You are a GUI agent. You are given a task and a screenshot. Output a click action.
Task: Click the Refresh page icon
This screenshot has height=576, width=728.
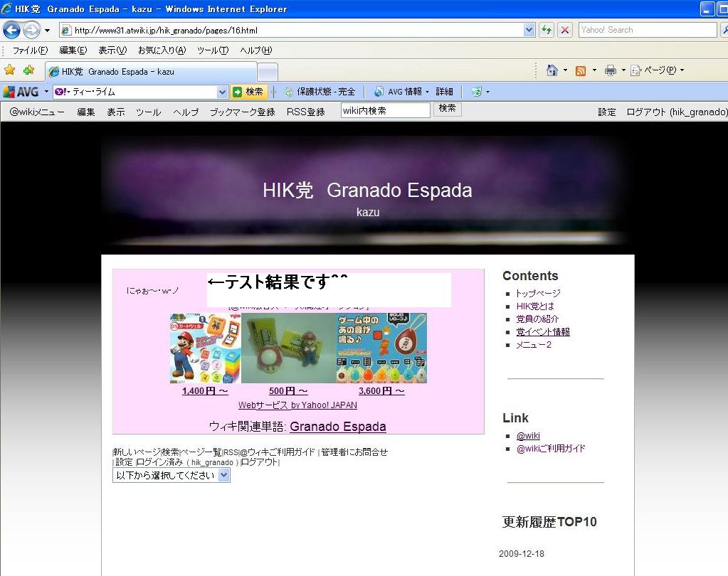(x=547, y=30)
